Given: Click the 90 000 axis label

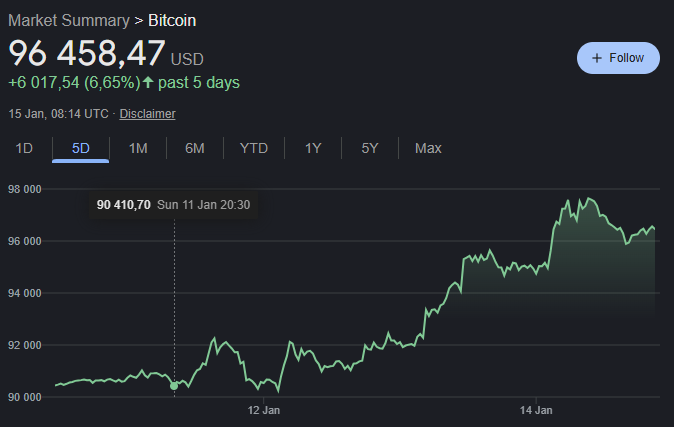Looking at the screenshot, I should pos(25,397).
